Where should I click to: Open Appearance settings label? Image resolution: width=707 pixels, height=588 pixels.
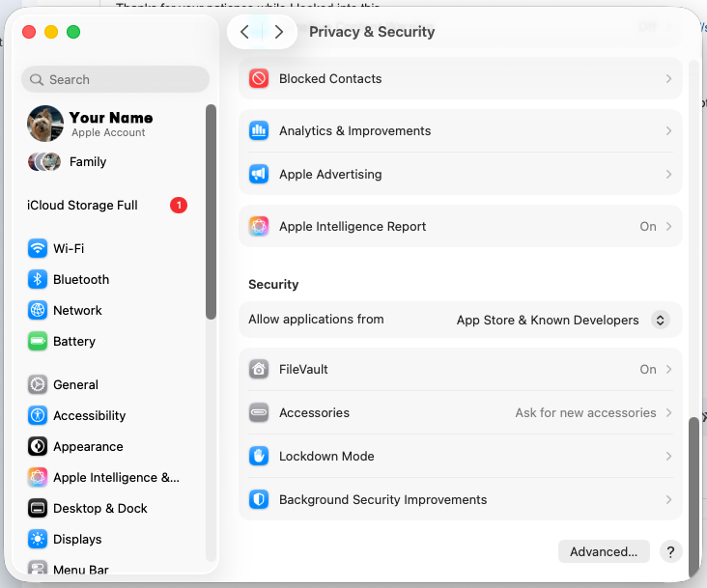(89, 446)
